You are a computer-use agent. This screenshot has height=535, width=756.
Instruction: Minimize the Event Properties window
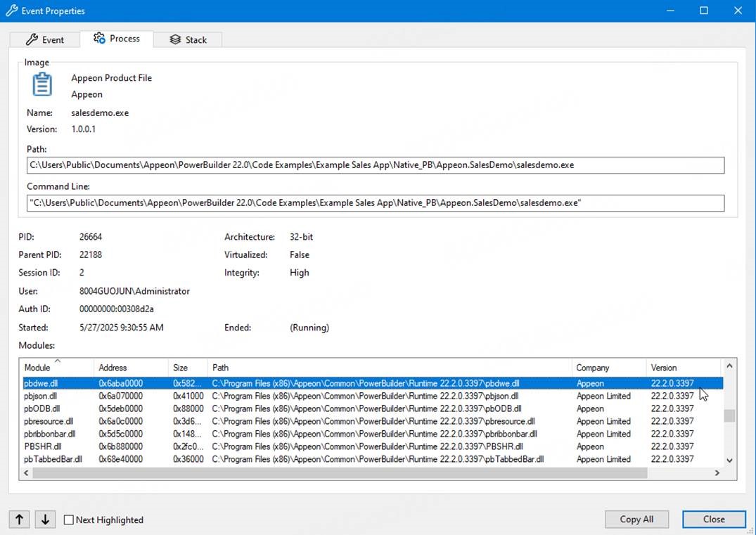[670, 11]
